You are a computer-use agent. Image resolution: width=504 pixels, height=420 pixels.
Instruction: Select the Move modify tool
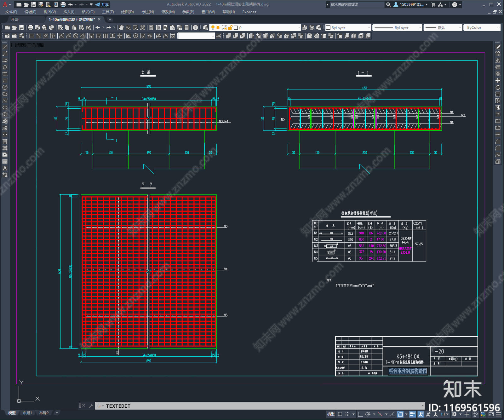[498, 81]
